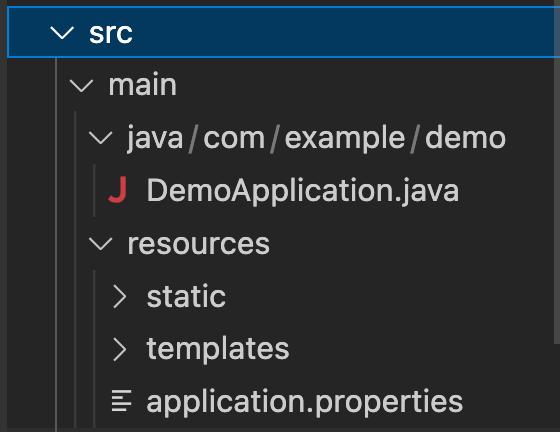This screenshot has width=560, height=432.
Task: Click the red Java file icon
Action: [x=118, y=190]
